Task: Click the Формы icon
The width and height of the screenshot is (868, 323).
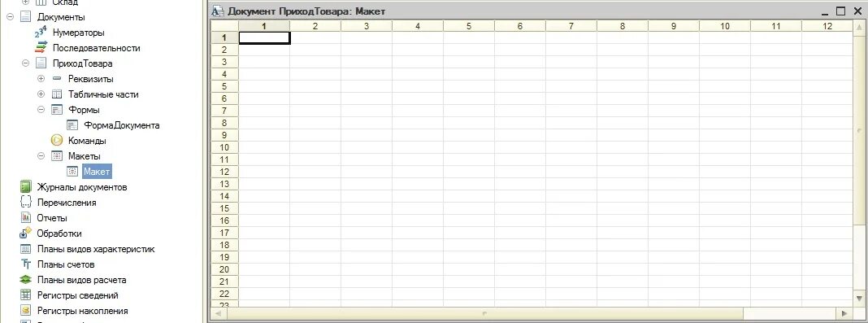Action: [56, 111]
